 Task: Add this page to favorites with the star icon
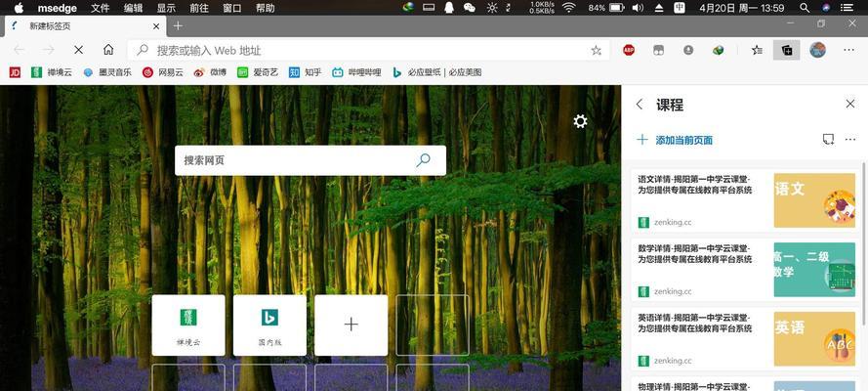[597, 51]
